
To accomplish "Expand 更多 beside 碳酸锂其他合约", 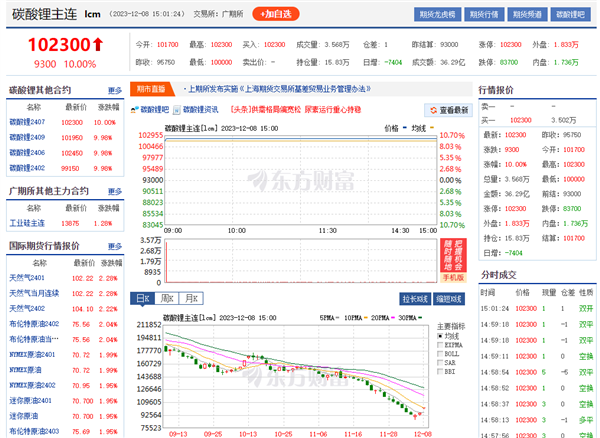I will 115,91.
